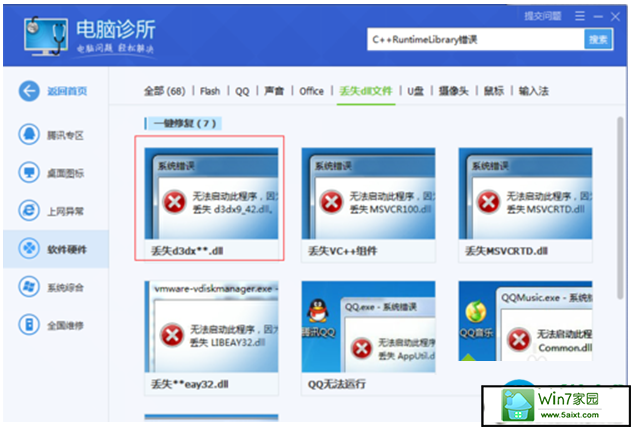Select the 桌面图标 monitor icon

pyautogui.click(x=29, y=172)
